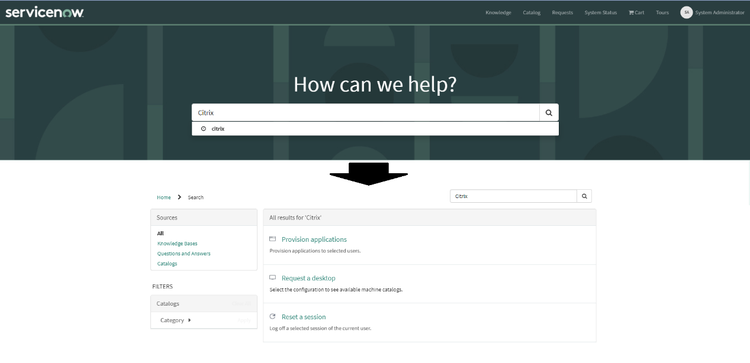Open the Requests menu in the header
The width and height of the screenshot is (750, 363).
pyautogui.click(x=562, y=12)
